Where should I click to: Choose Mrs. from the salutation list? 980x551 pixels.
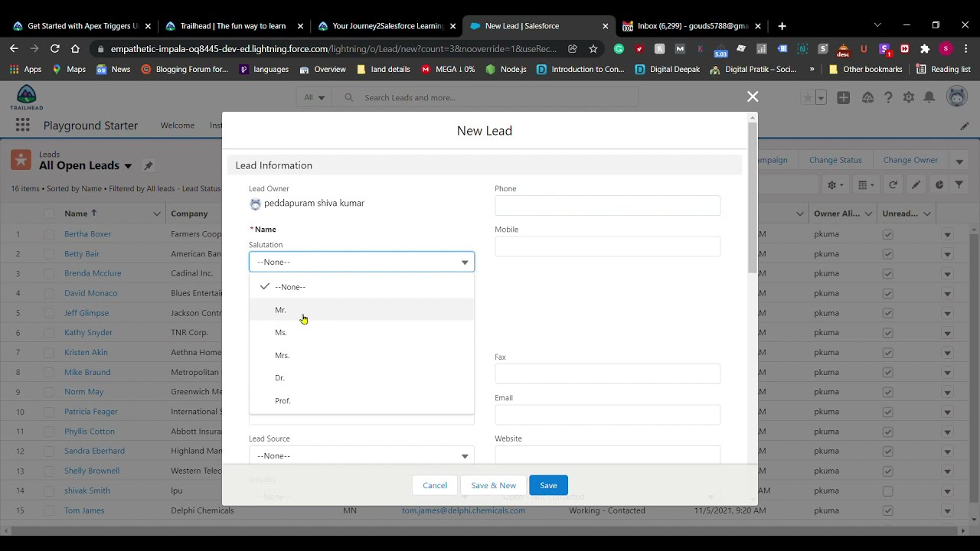coord(361,355)
